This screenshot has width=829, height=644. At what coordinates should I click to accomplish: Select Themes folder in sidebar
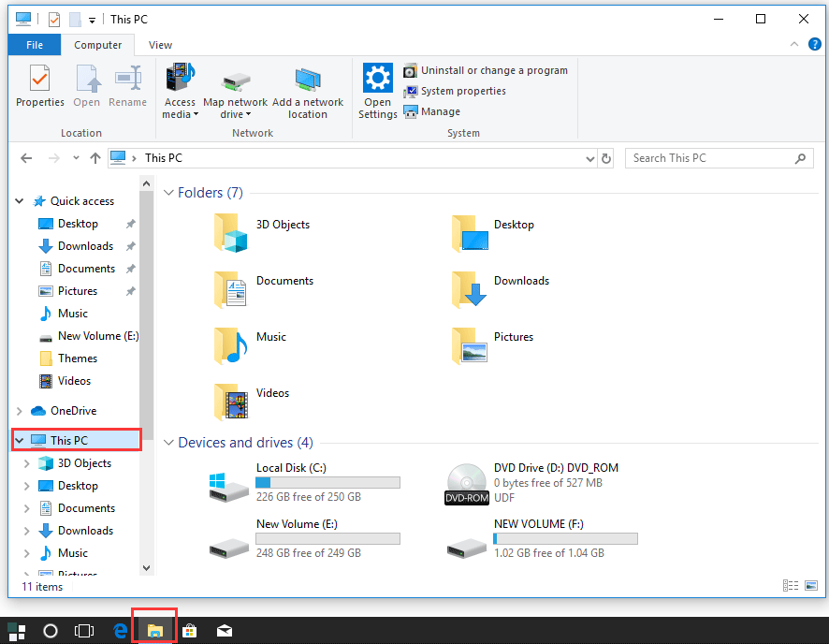coord(77,359)
